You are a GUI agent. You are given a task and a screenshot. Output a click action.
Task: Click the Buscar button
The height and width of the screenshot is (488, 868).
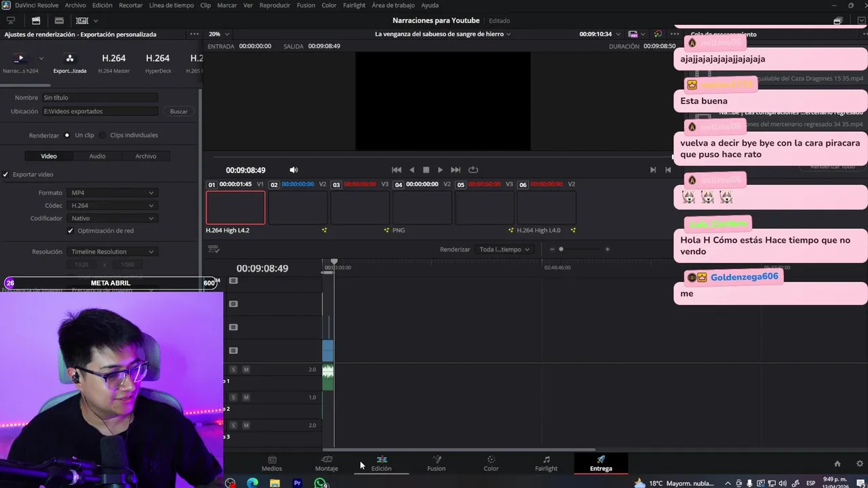coord(178,111)
